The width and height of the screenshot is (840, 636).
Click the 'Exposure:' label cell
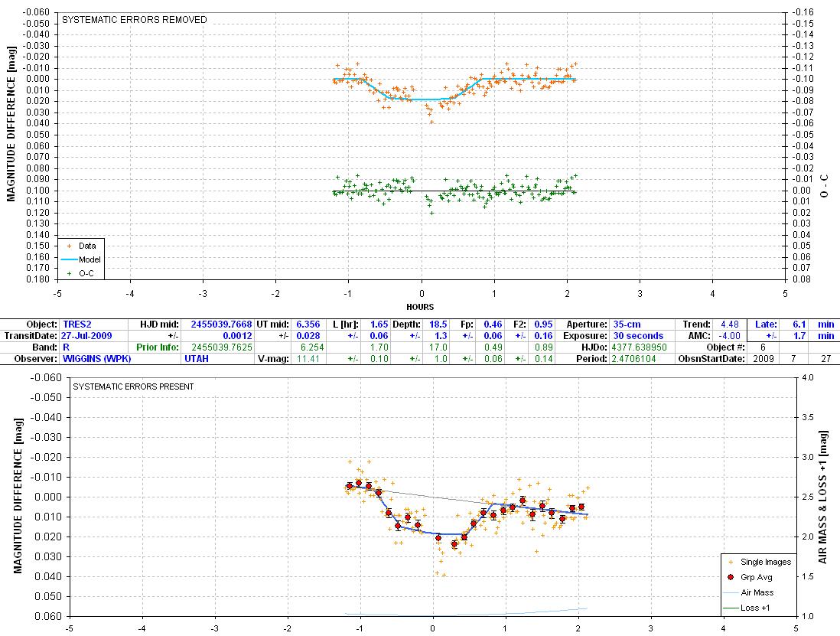point(585,336)
